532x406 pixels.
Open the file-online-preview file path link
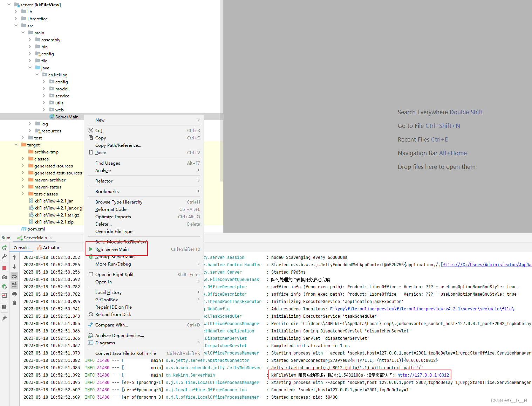point(422,309)
